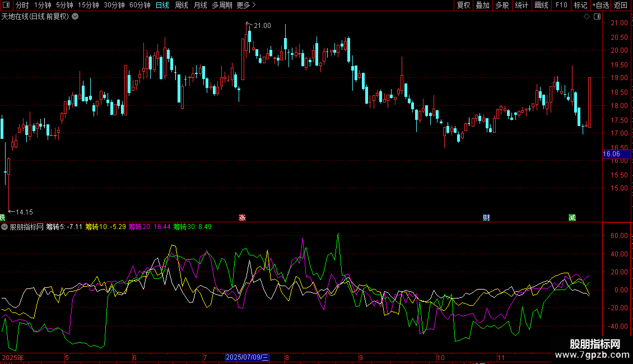Open the dropdown icon beside 天地在线 title
The image size is (633, 364).
pyautogui.click(x=75, y=17)
